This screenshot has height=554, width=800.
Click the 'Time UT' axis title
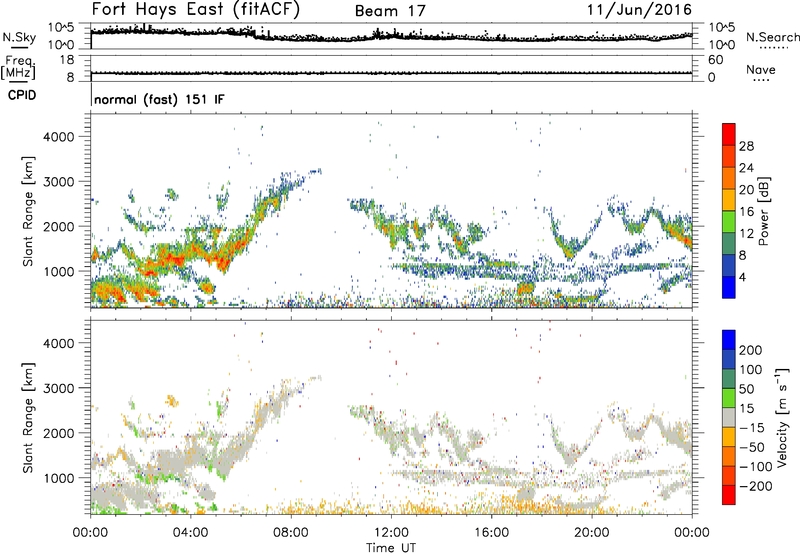[x=391, y=547]
